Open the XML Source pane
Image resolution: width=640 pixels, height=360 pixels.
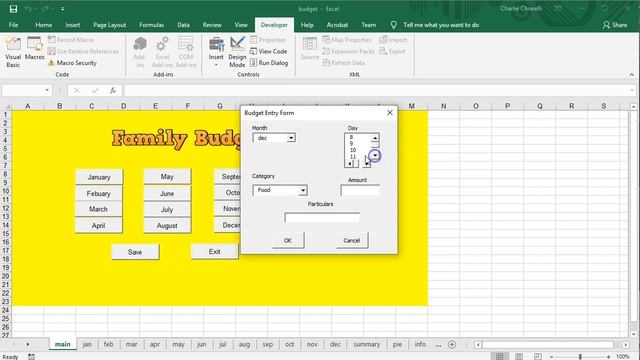point(310,49)
